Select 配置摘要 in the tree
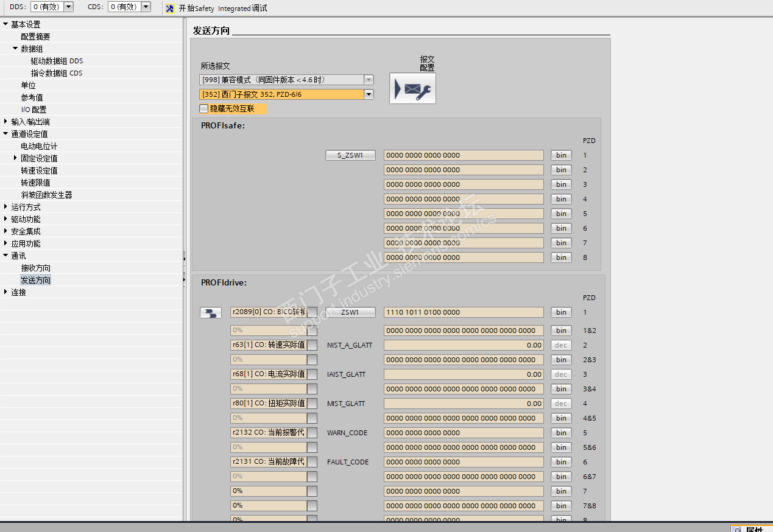773x532 pixels. pos(35,37)
